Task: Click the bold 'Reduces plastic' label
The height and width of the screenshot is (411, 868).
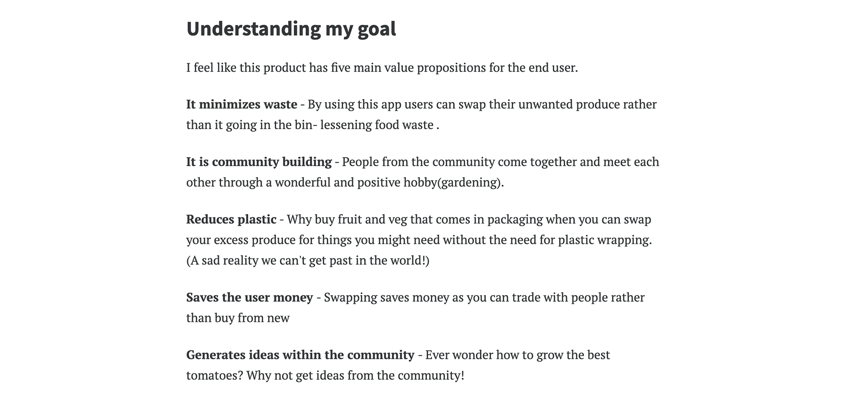Action: click(231, 220)
